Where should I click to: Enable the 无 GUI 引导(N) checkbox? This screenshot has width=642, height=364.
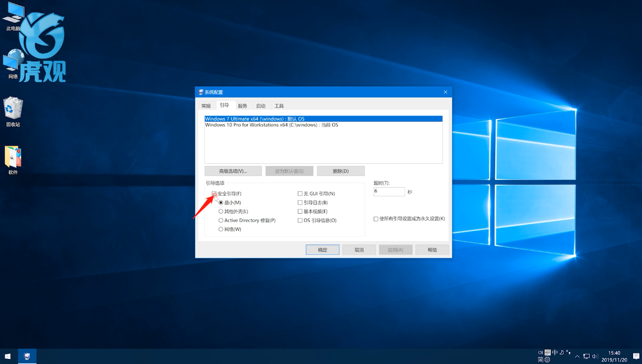coord(300,194)
